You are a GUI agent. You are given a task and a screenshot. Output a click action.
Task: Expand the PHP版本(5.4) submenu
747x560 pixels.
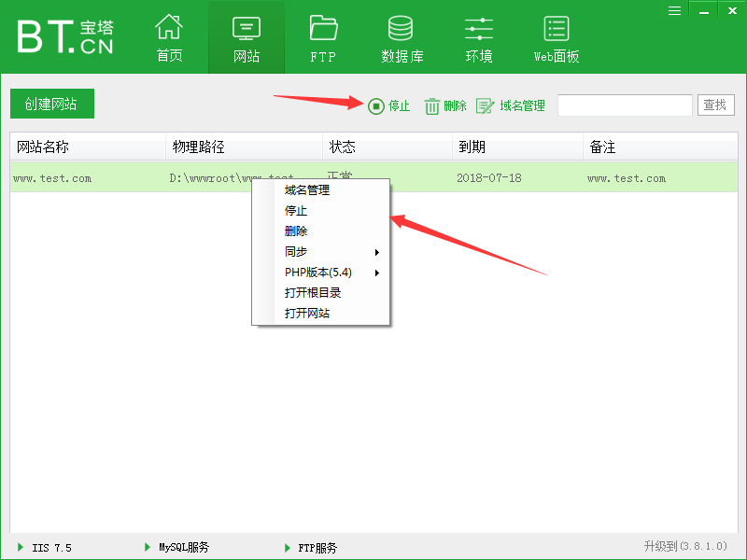tap(377, 273)
